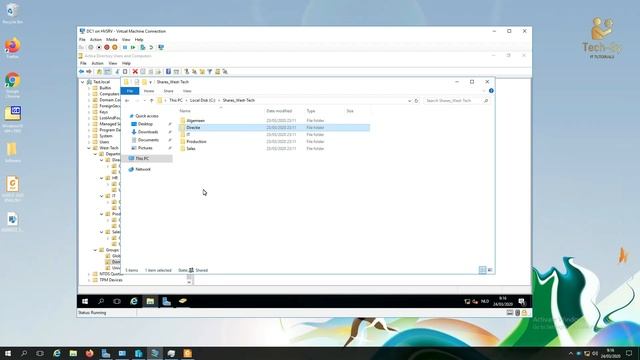Viewport: 640px width, 360px height.
Task: Click the filter funnel icon in AD toolbar
Action: click(x=210, y=71)
